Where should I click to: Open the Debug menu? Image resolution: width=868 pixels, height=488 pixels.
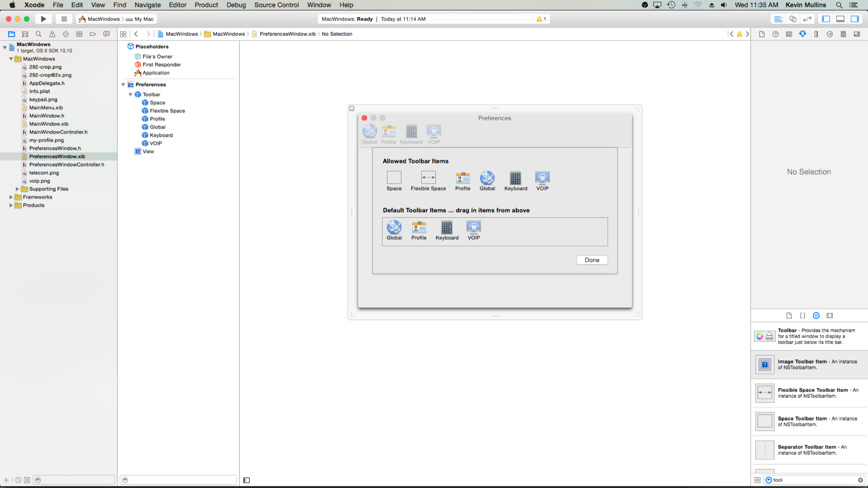[x=236, y=5]
